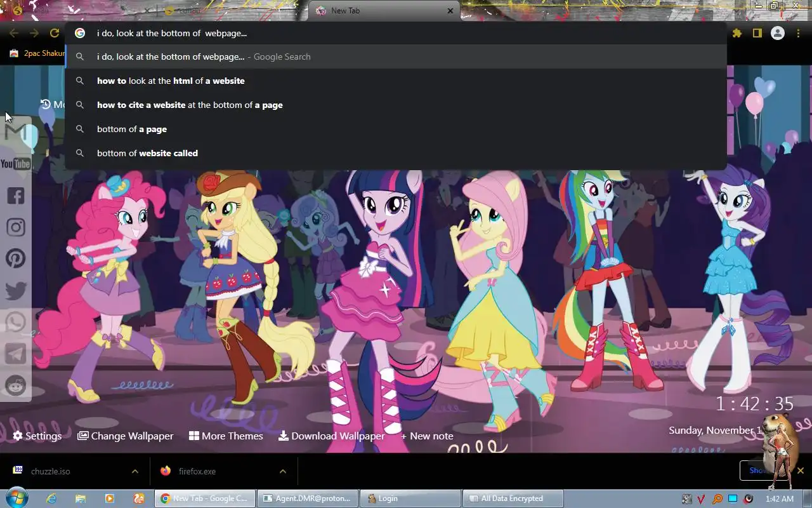This screenshot has width=812, height=508.
Task: Click the taskbar clock showing 1:42 AM
Action: (780, 499)
